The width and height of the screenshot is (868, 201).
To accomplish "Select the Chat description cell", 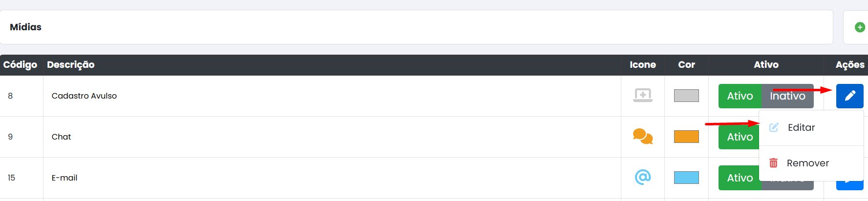I will [62, 137].
